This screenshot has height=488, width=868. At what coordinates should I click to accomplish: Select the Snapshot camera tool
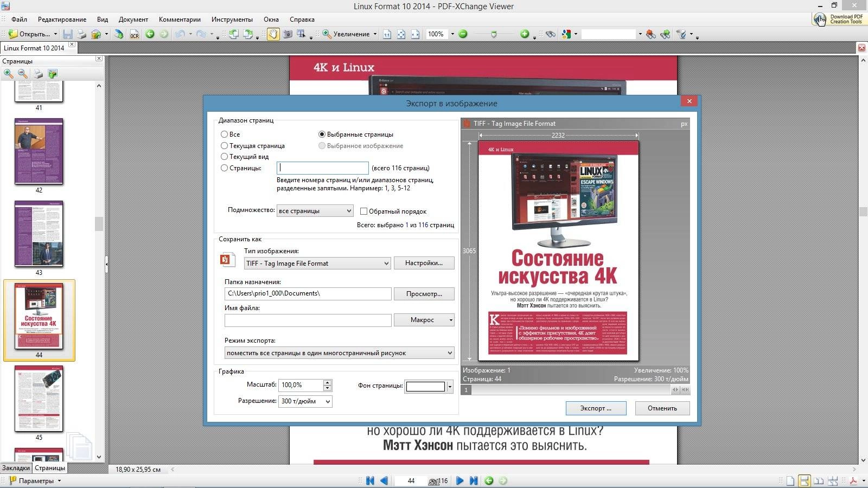point(287,34)
